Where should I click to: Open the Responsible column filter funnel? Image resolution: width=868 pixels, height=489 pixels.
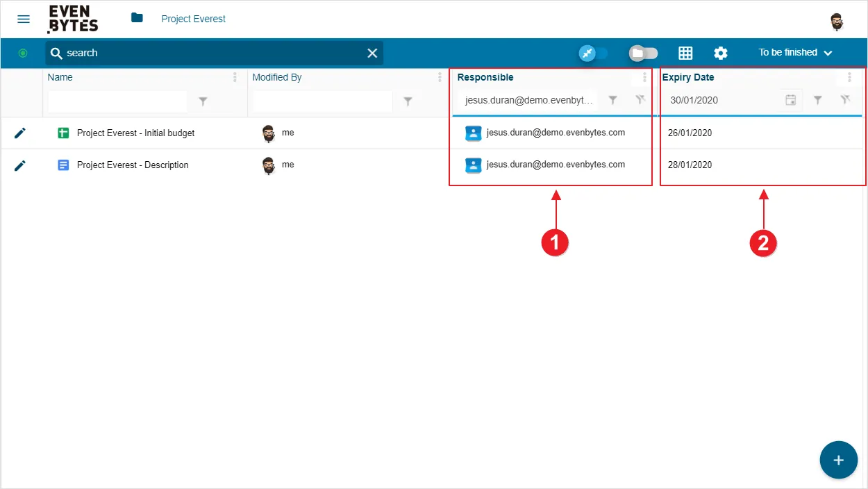point(612,100)
